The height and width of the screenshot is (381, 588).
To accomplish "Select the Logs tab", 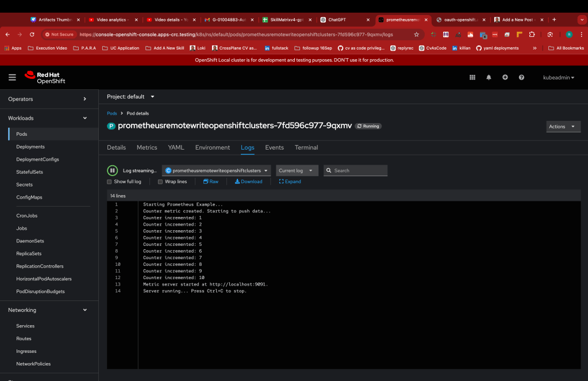I will pos(248,147).
